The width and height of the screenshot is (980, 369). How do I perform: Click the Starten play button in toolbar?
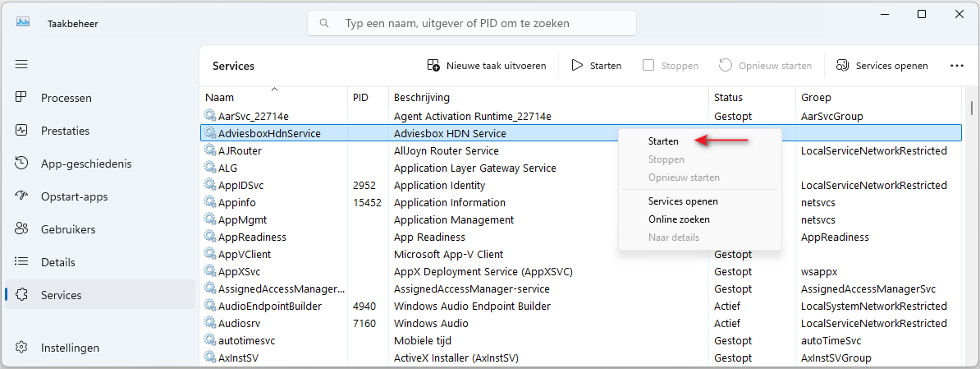pos(596,66)
